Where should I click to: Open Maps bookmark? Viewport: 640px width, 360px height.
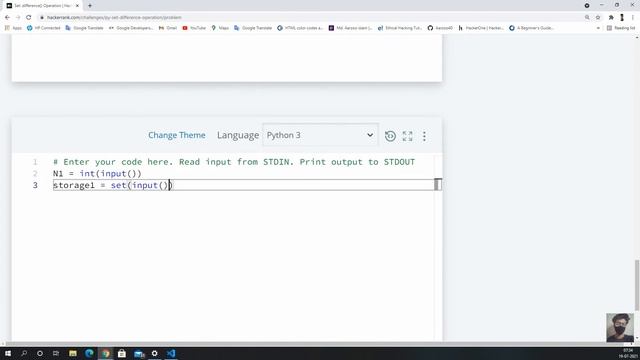pos(220,28)
